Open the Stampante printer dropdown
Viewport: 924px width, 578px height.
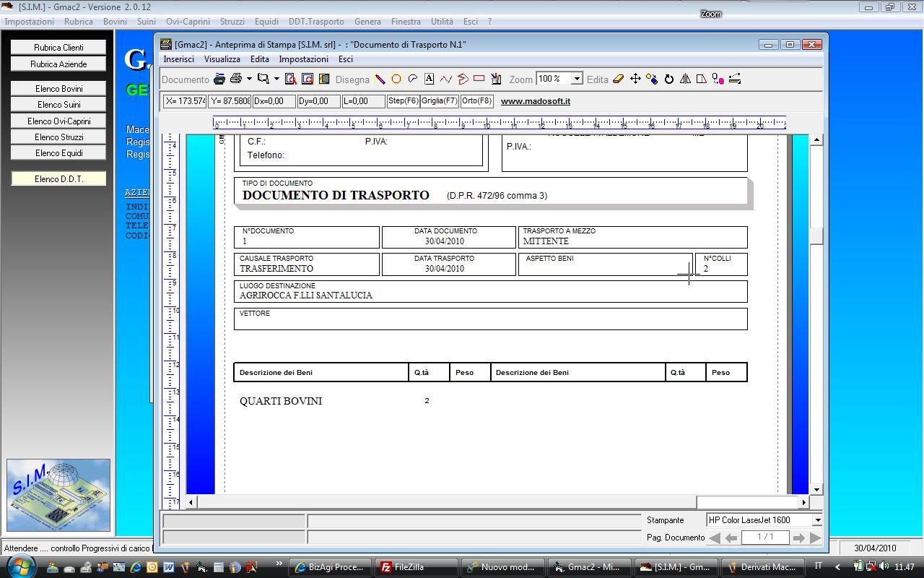pyautogui.click(x=817, y=520)
